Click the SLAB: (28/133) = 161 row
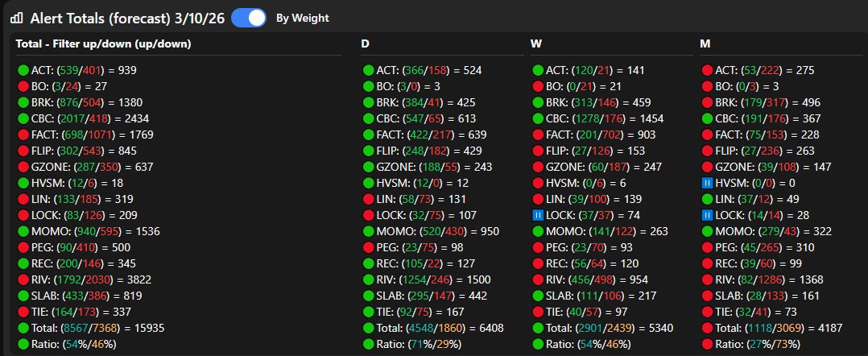Image resolution: width=868 pixels, height=356 pixels. 760,296
